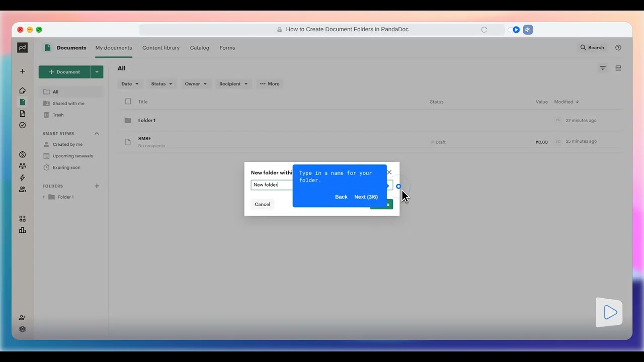Open the Folder 1 row in list
Viewport: 644px width, 362px height.
pos(371,120)
